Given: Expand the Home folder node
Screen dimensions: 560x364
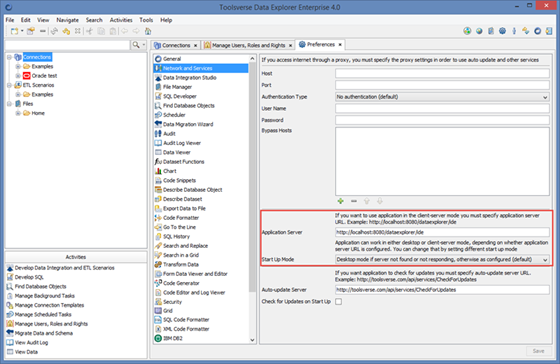Looking at the screenshot, I should [x=18, y=113].
